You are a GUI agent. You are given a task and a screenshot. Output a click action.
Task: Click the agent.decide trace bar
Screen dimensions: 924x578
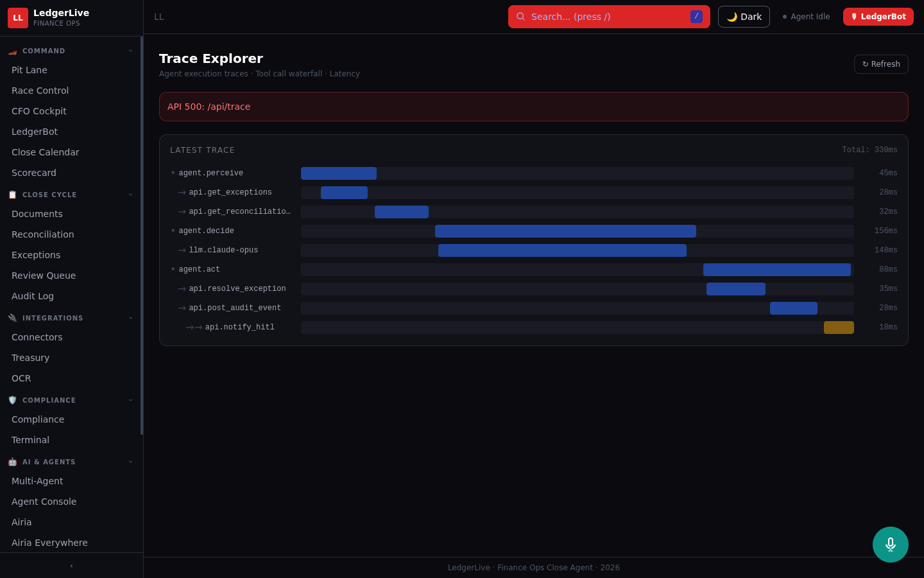click(565, 231)
